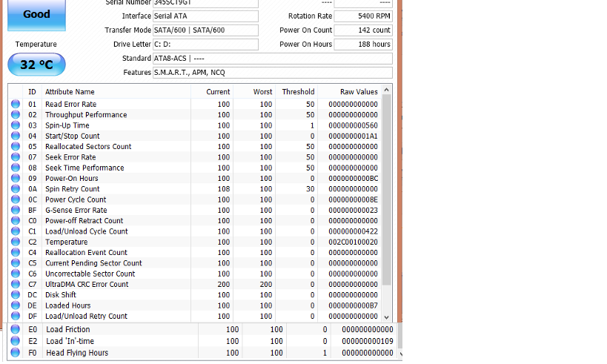607x364 pixels.
Task: Click the scroll up arrow of the attribute list
Action: pos(386,90)
